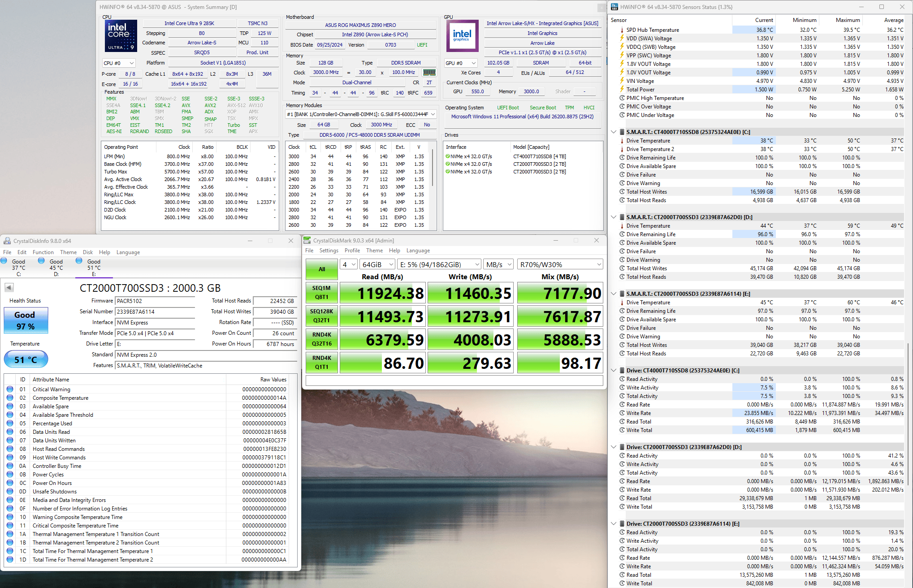913x588 pixels.
Task: Open the 64GiB test size dropdown
Action: [377, 264]
